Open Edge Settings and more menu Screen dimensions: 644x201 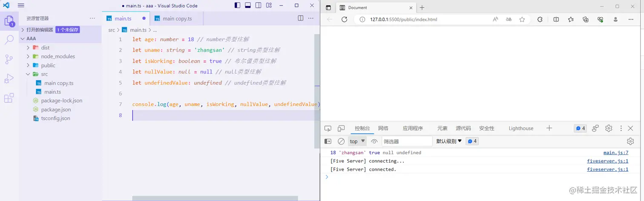(630, 19)
